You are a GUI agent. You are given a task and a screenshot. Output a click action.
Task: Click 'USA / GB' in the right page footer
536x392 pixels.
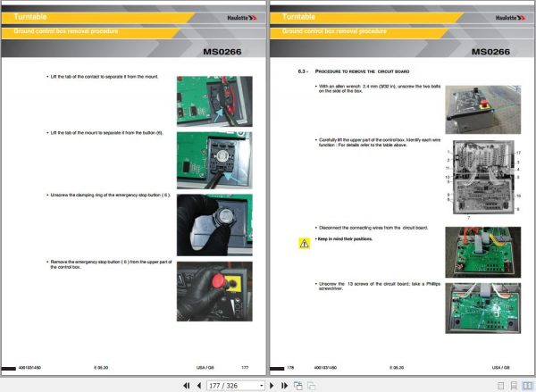click(x=501, y=367)
